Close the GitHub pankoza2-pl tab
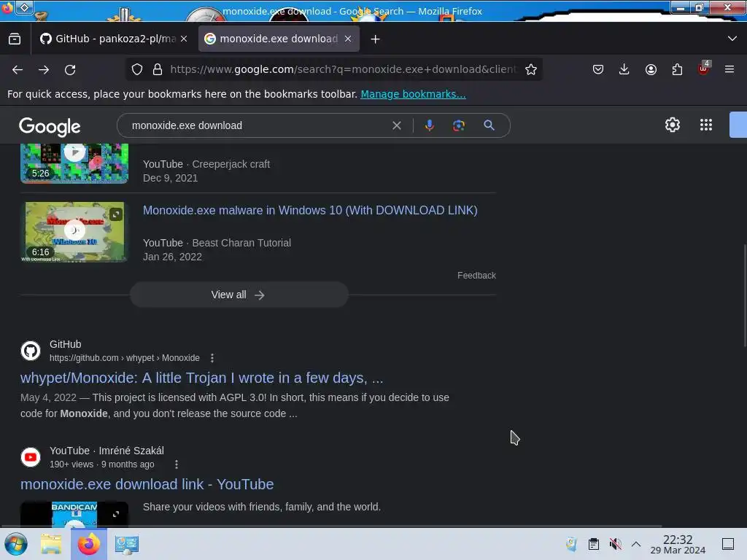The width and height of the screenshot is (747, 560). (x=184, y=39)
